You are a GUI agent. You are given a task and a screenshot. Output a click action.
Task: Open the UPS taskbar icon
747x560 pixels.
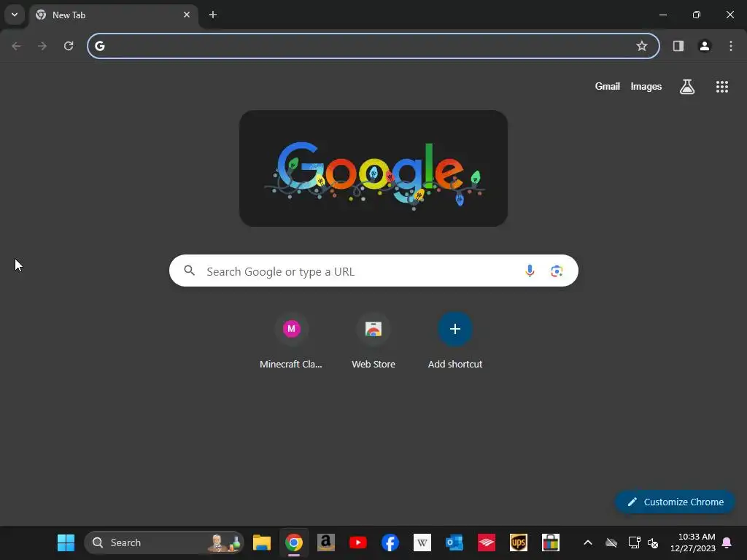(x=519, y=542)
